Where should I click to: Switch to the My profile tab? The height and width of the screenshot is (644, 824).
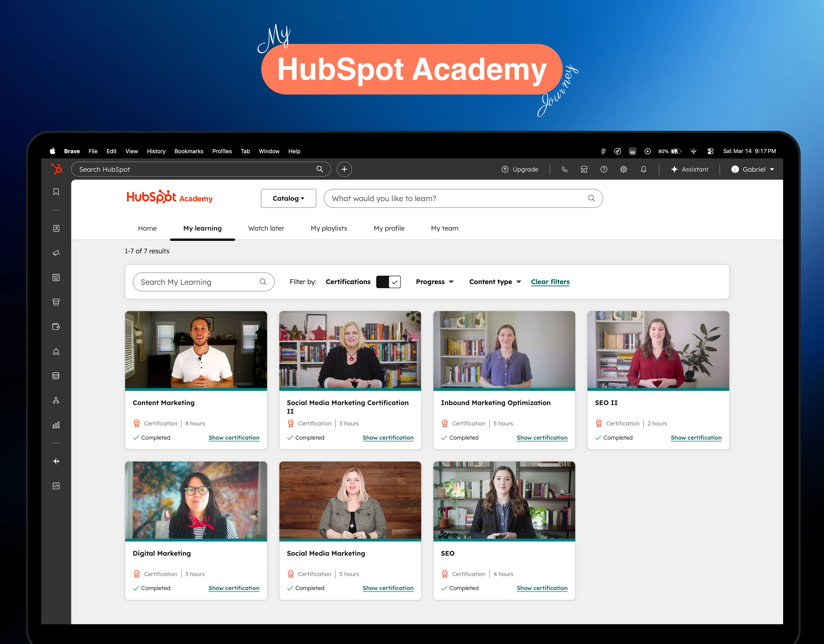[x=389, y=228]
